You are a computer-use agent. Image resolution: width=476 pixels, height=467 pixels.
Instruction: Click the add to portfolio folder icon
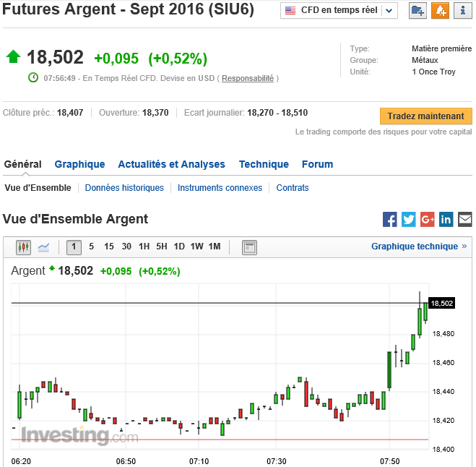(x=417, y=11)
